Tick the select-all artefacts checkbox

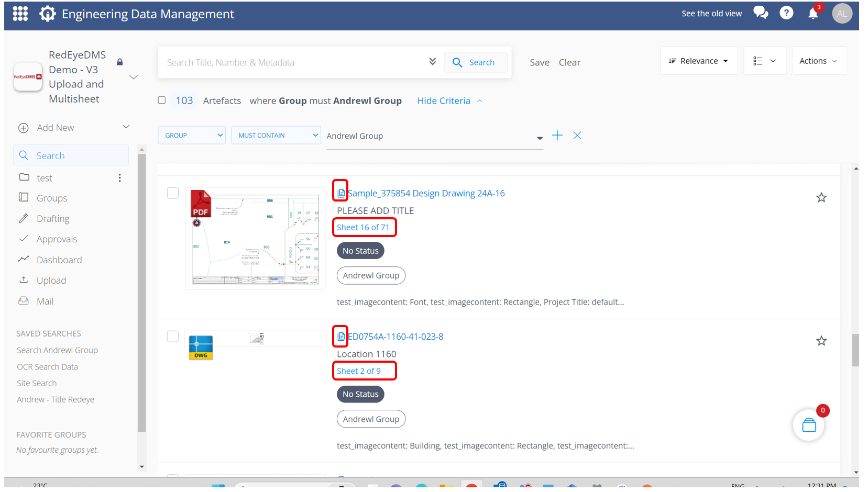pos(162,100)
